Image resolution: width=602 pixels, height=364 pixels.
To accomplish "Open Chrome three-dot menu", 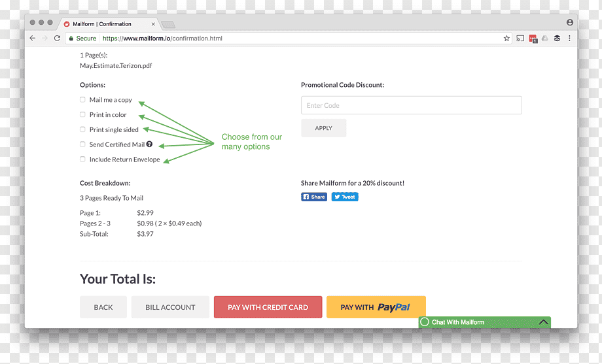I will tap(569, 39).
